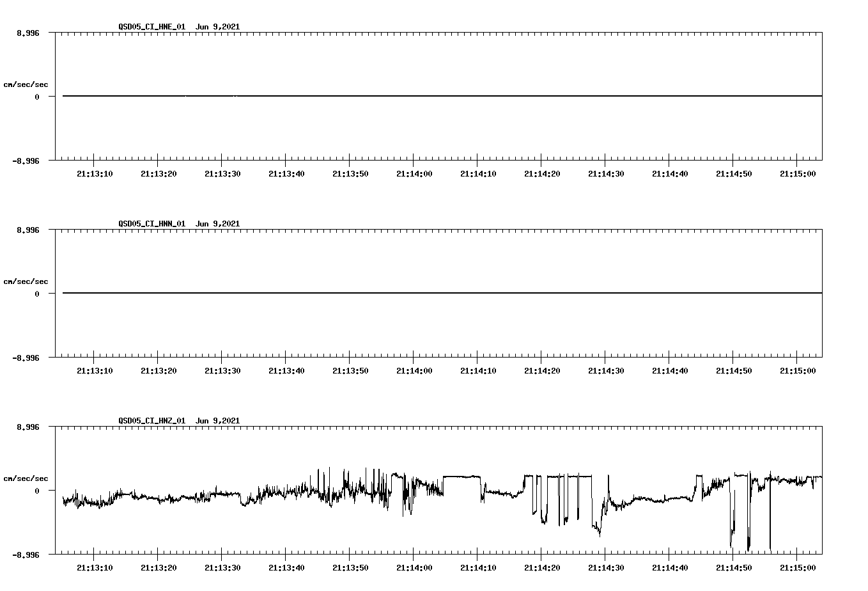Click the 21:14:10 time label under the HNN plot
This screenshot has width=868, height=591.
[x=478, y=371]
